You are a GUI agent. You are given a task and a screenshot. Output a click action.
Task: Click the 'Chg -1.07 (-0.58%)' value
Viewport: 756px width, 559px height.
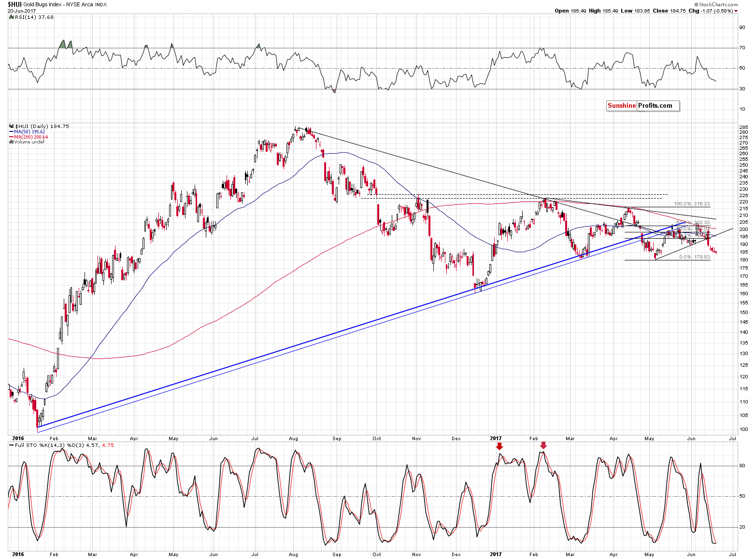711,11
